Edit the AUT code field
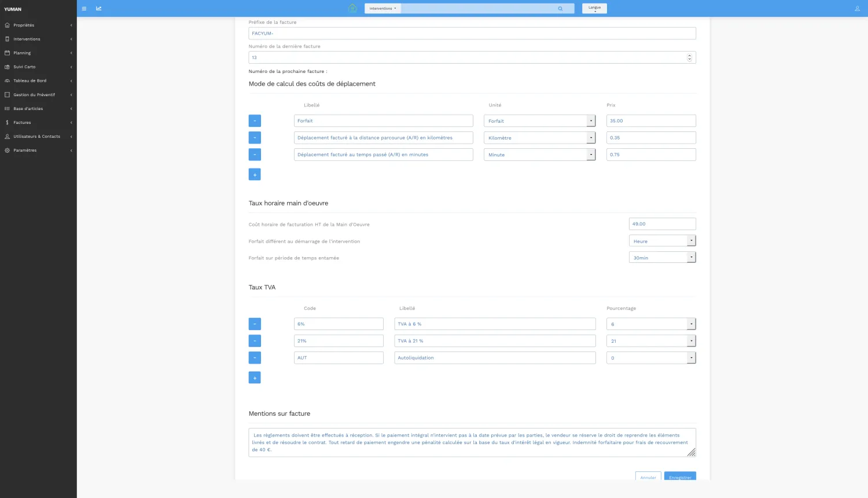868x498 pixels. click(339, 358)
